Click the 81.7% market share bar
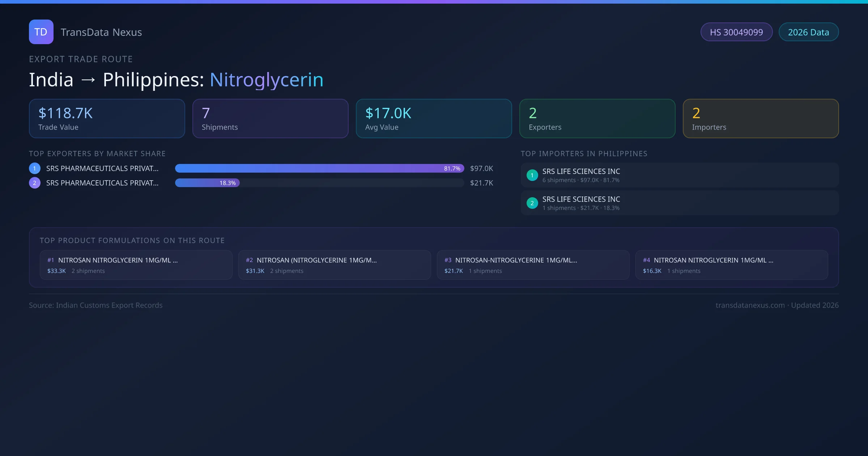868x456 pixels. [x=318, y=168]
